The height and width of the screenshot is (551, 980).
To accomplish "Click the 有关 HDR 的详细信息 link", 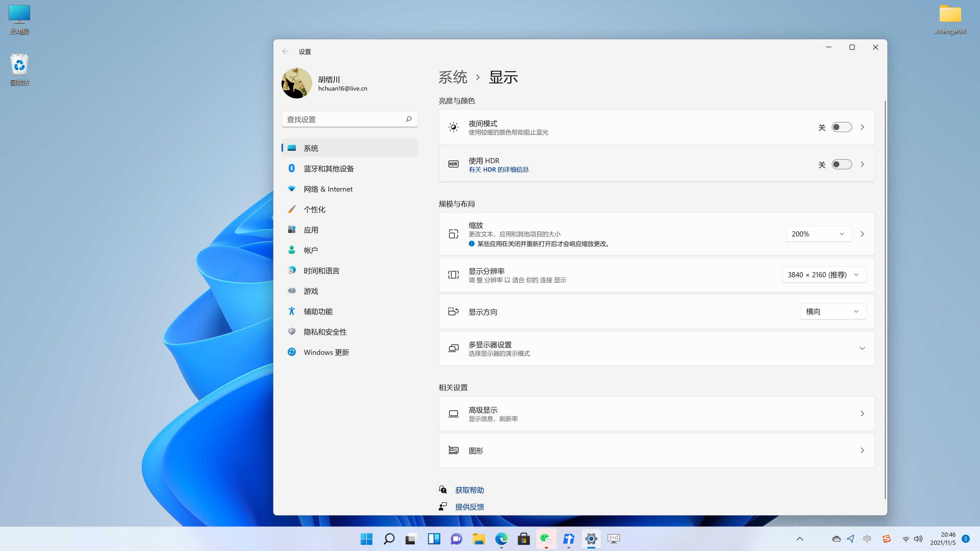I will click(498, 170).
